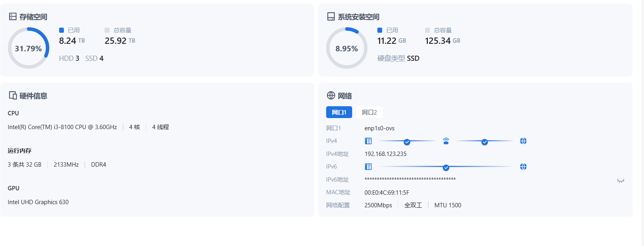The height and width of the screenshot is (246, 644).
Task: Click the IPv4 internet globe icon
Action: pos(523,141)
